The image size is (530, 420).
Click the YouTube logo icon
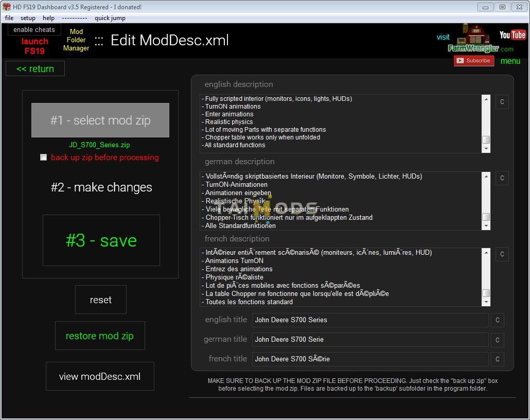pyautogui.click(x=513, y=35)
